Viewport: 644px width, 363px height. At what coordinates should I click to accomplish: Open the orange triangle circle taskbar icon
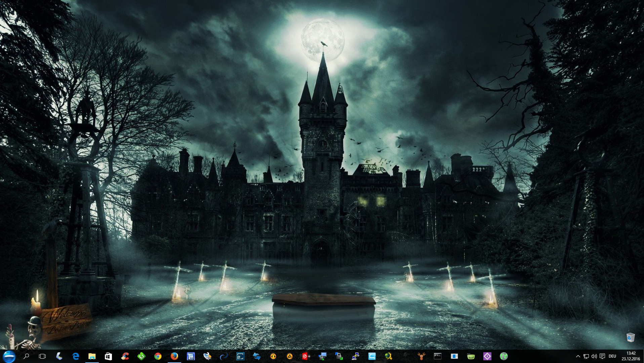[x=289, y=356]
